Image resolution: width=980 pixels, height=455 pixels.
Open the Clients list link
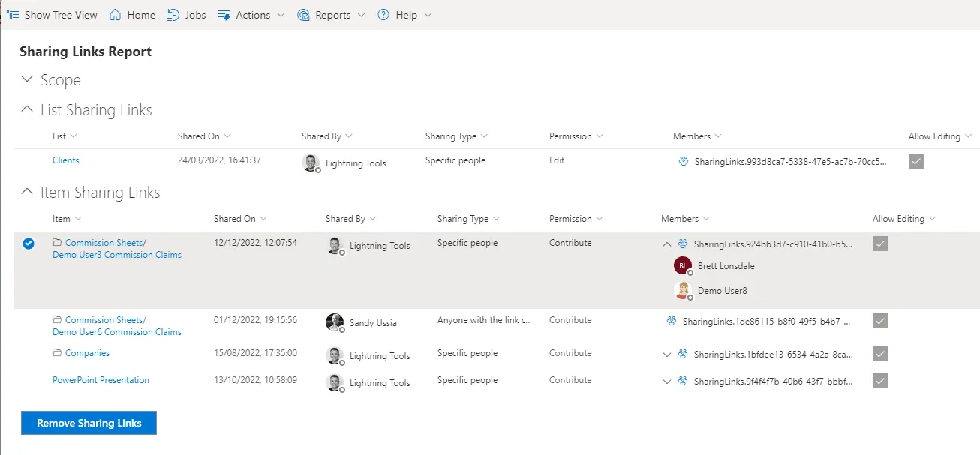tap(65, 160)
